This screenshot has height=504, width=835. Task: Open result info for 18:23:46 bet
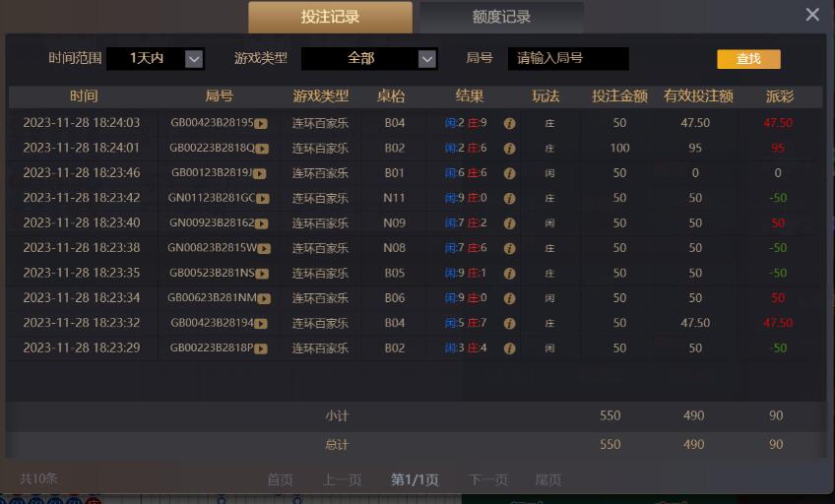click(510, 173)
